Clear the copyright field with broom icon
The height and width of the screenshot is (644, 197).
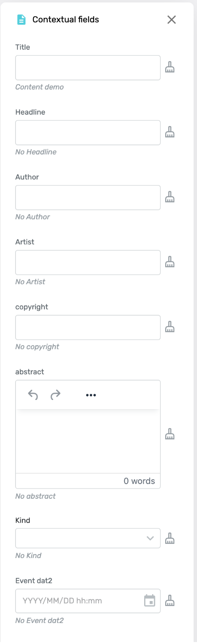click(x=170, y=327)
